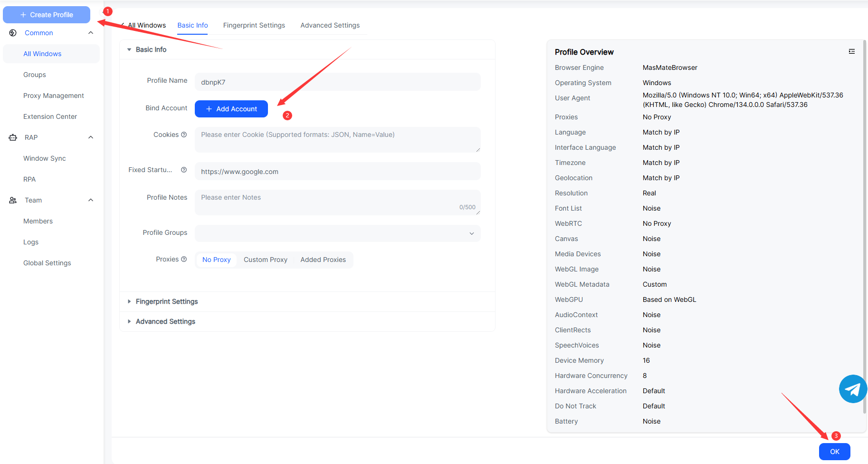Click the Proxies help question icon

pos(184,259)
